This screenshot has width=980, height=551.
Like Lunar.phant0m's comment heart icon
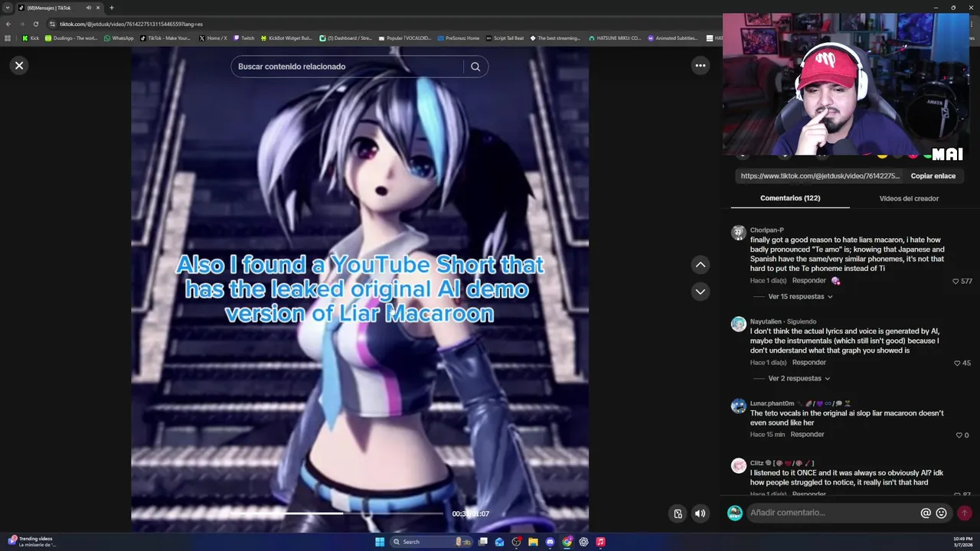tap(959, 435)
